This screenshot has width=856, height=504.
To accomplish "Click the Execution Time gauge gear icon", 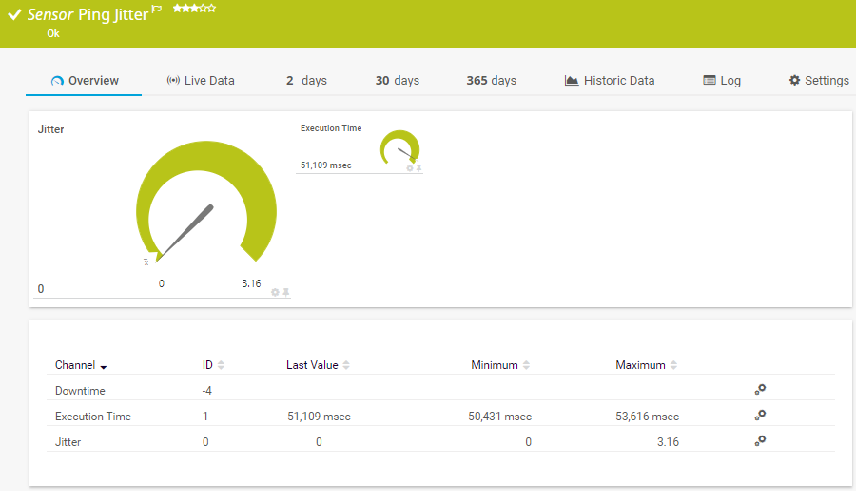I will [410, 168].
